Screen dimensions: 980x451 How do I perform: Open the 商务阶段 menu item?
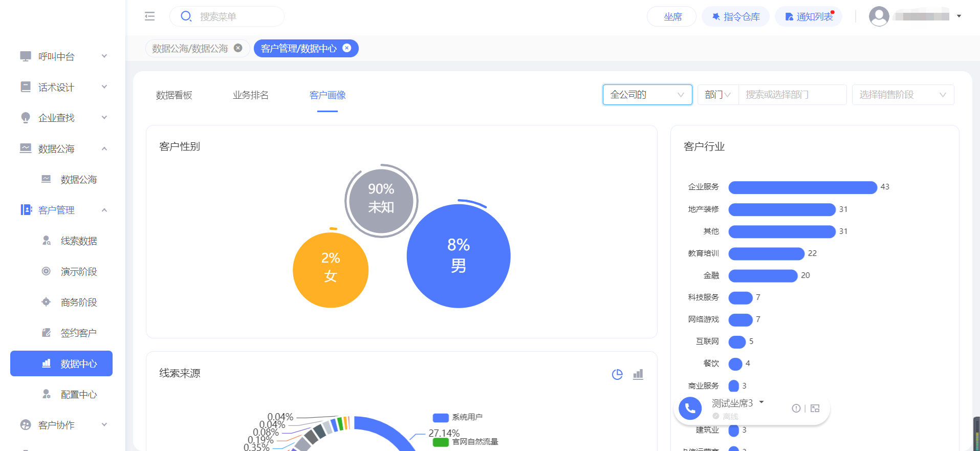click(61, 302)
